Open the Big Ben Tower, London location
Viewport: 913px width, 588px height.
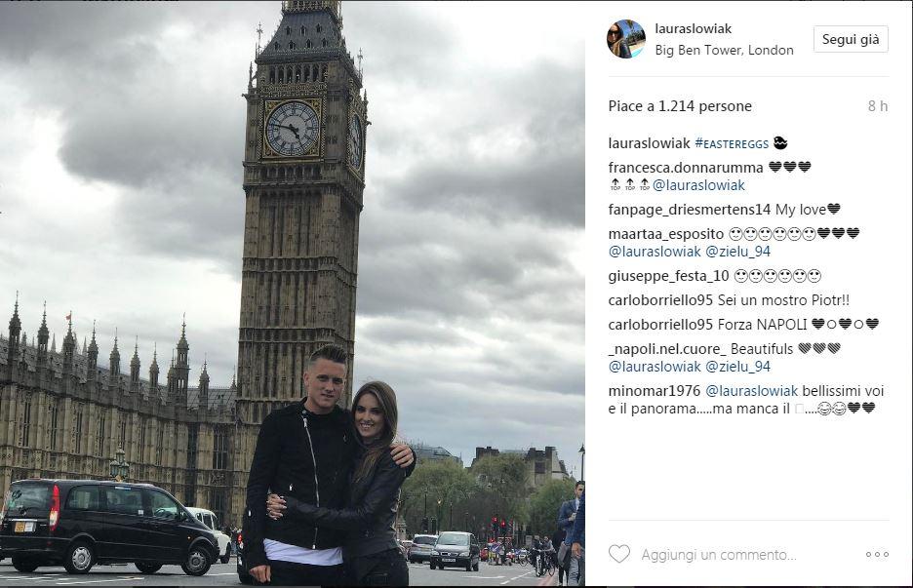click(x=724, y=50)
